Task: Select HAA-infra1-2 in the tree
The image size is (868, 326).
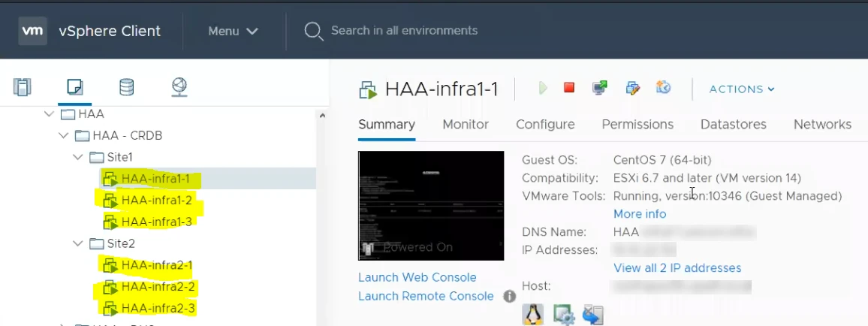Action: coord(157,201)
